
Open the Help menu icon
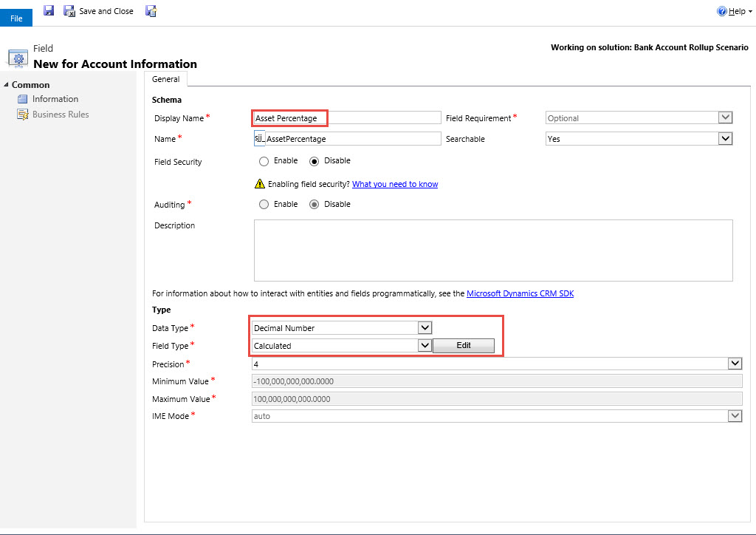pyautogui.click(x=722, y=11)
